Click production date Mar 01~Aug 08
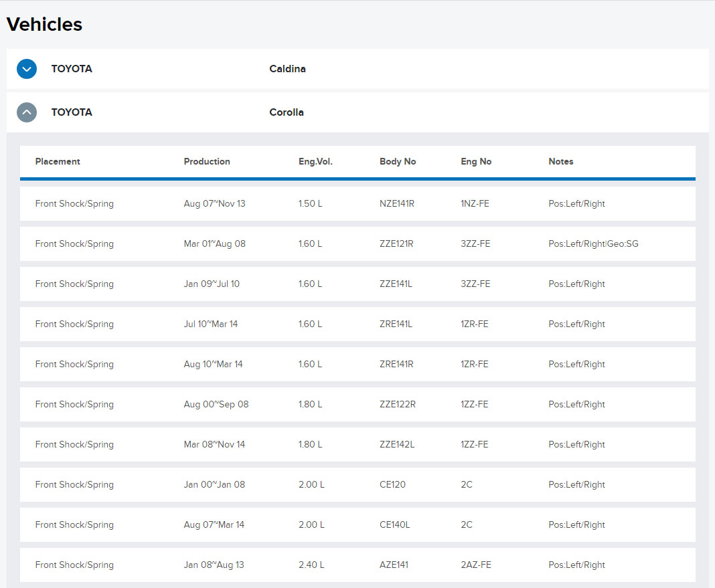The width and height of the screenshot is (715, 588). pos(214,243)
